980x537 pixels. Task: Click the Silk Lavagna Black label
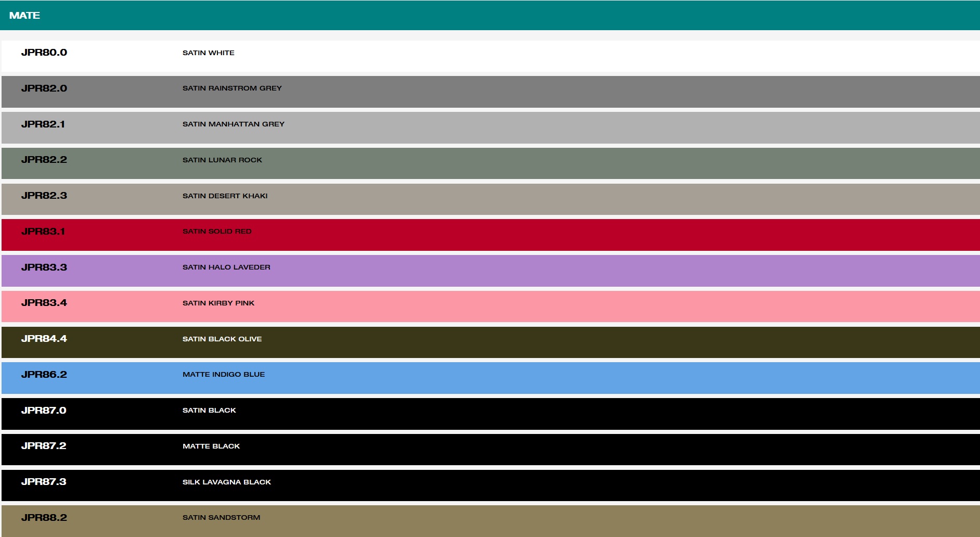[227, 482]
